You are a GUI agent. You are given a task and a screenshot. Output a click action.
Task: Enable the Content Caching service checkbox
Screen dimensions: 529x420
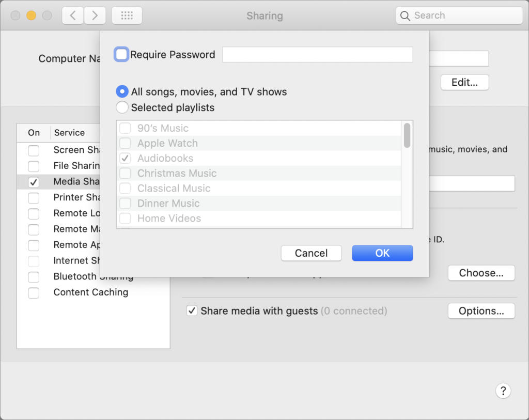[x=34, y=293]
